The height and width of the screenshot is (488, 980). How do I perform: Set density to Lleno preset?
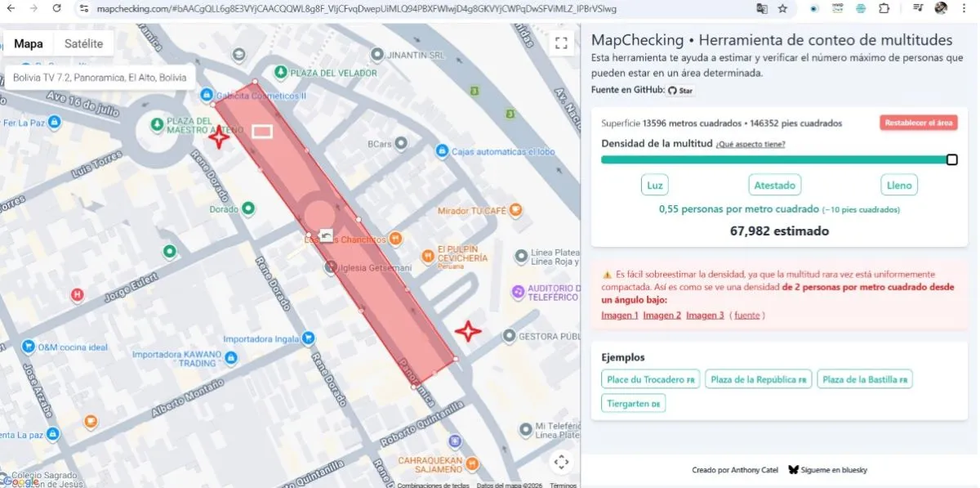coord(898,185)
